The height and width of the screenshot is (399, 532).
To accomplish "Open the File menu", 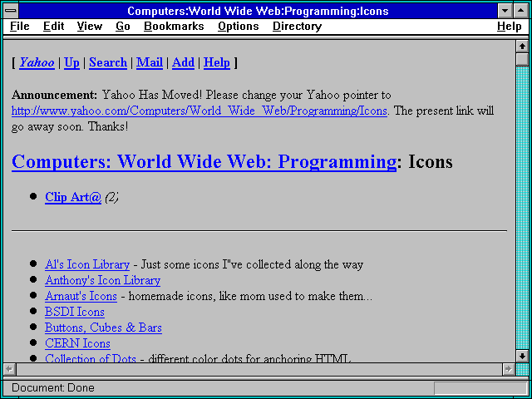I will (x=20, y=27).
